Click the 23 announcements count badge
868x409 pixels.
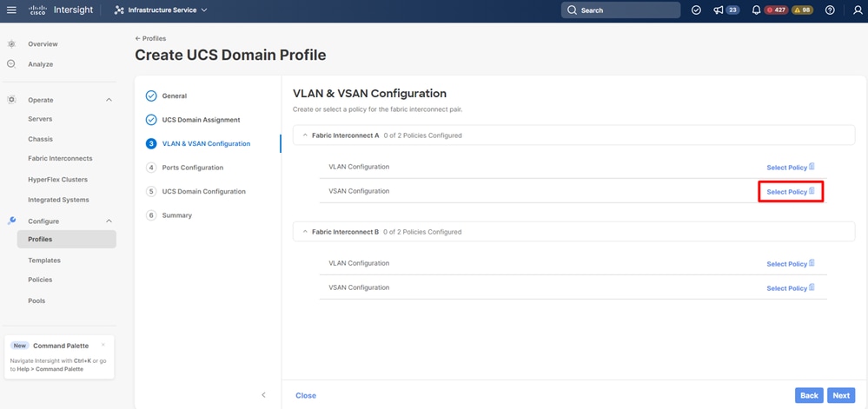point(732,10)
